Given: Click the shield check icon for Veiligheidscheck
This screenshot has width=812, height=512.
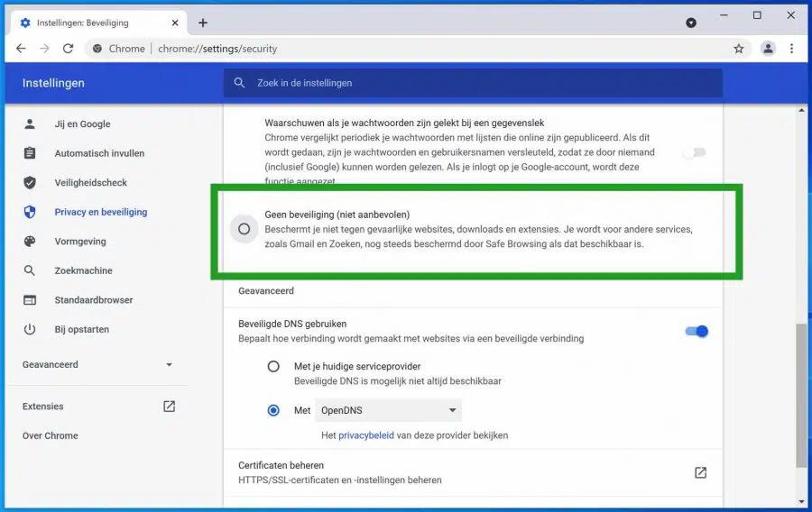Looking at the screenshot, I should coord(30,183).
